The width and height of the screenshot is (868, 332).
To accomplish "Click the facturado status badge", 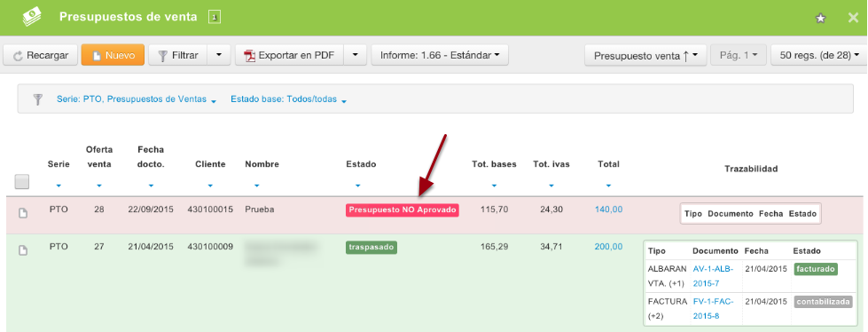I will pyautogui.click(x=816, y=269).
